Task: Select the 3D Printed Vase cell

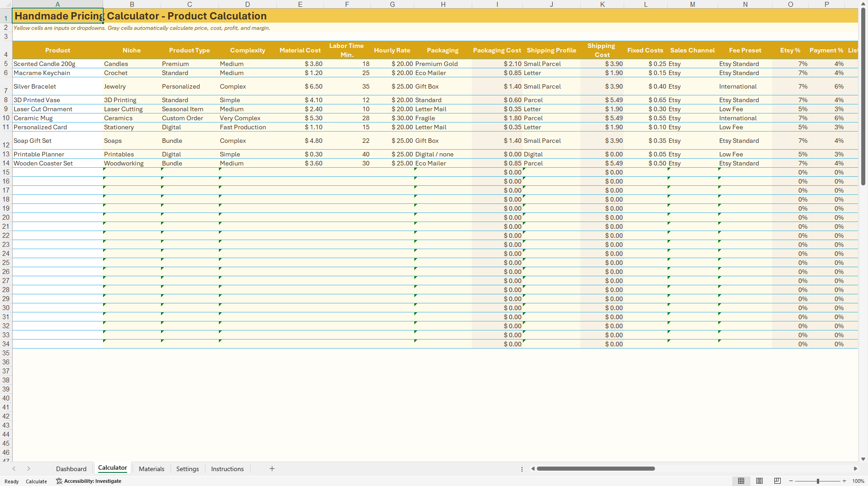Action: [57, 100]
